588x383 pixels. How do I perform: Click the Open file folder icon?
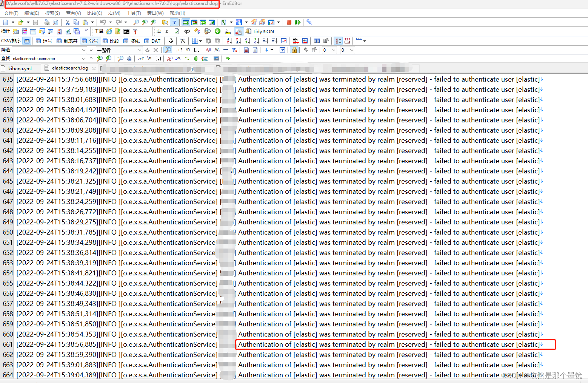pos(20,22)
